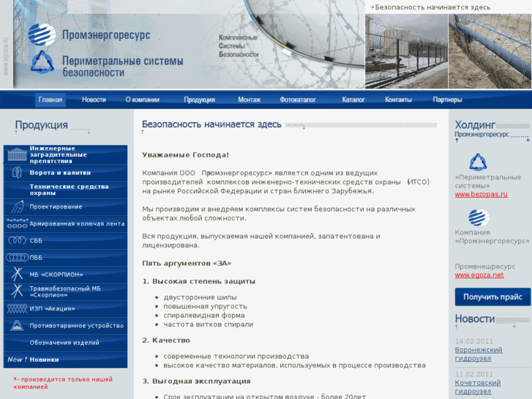This screenshot has width=532, height=399.
Task: Click the triangle icon beside Противотаранное устройство
Action: tap(17, 325)
